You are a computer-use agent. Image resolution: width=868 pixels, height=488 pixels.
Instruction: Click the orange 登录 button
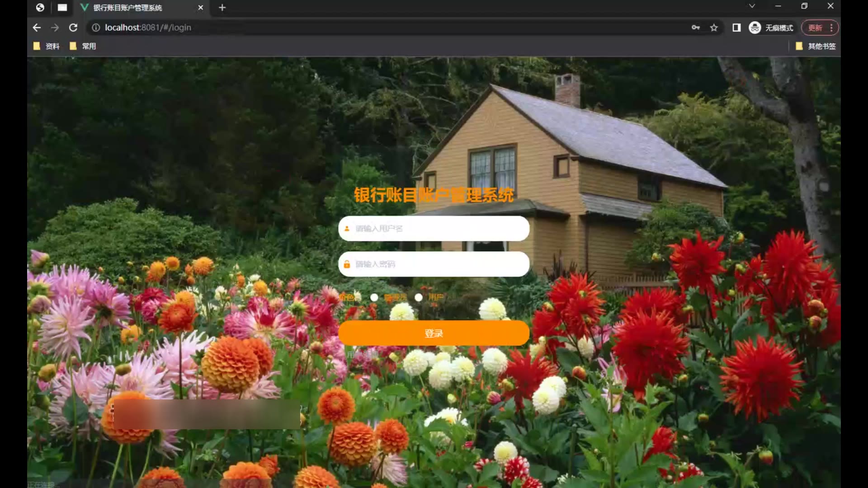[434, 333]
